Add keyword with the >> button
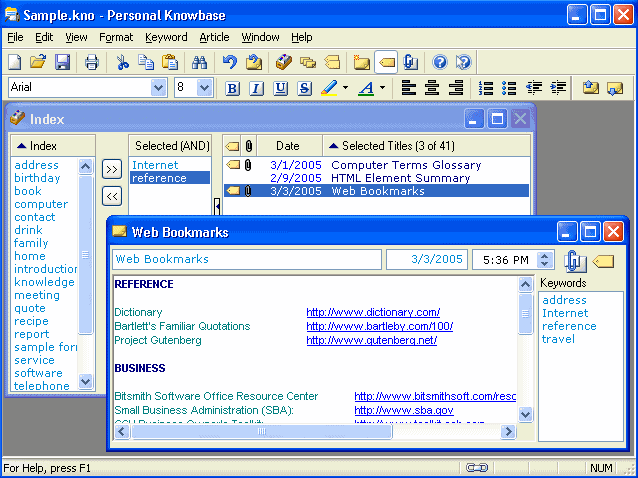This screenshot has width=638, height=478. [112, 169]
